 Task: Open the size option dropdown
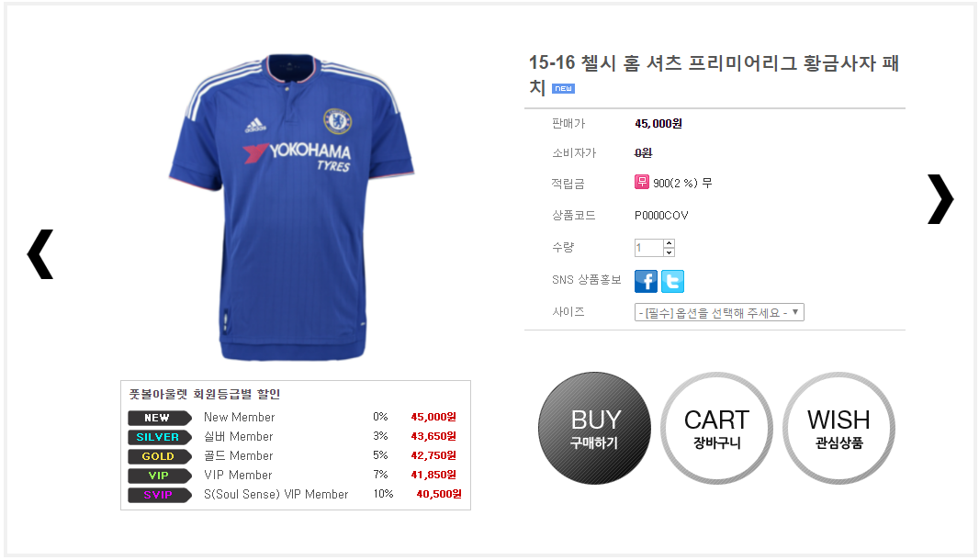[x=719, y=312]
